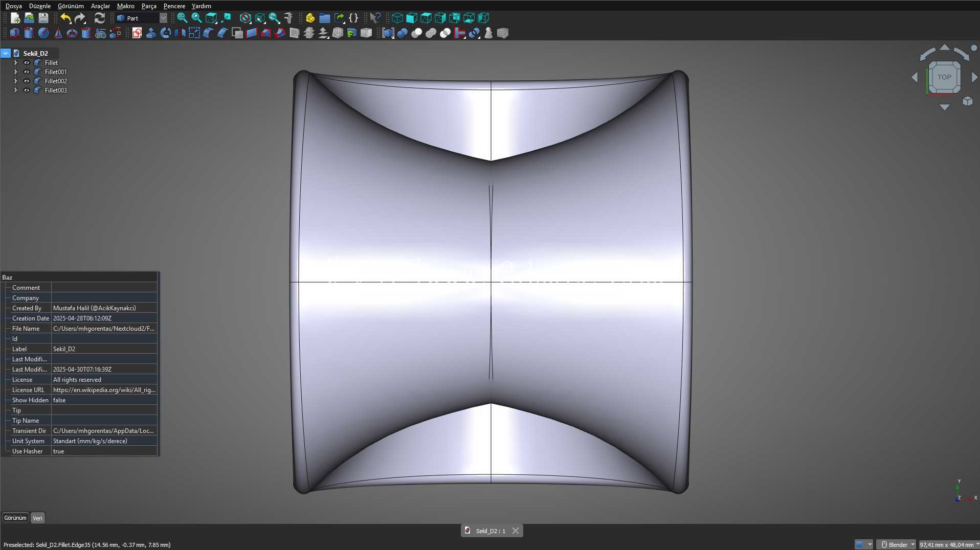Screen dimensions: 980x550
Task: Fit all content in the view
Action: (182, 18)
